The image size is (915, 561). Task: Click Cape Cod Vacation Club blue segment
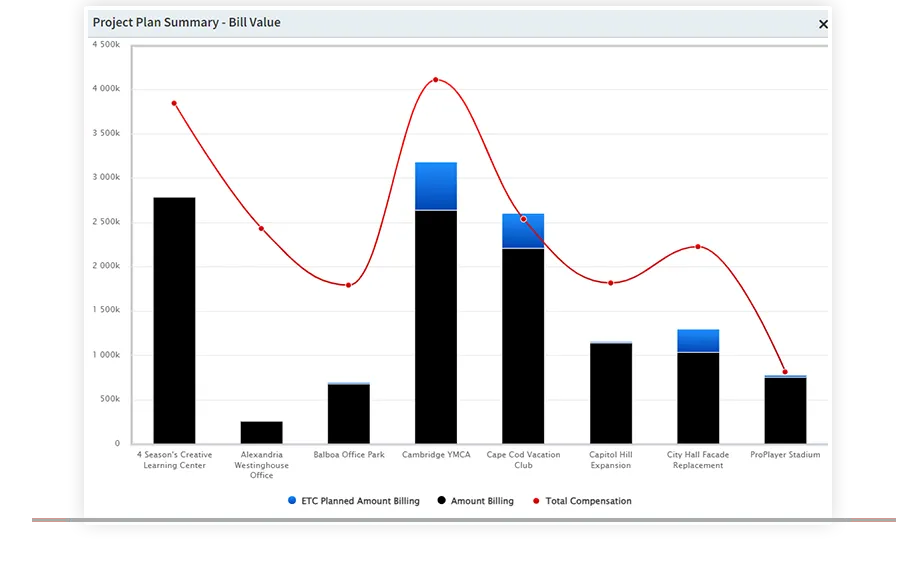pyautogui.click(x=523, y=231)
